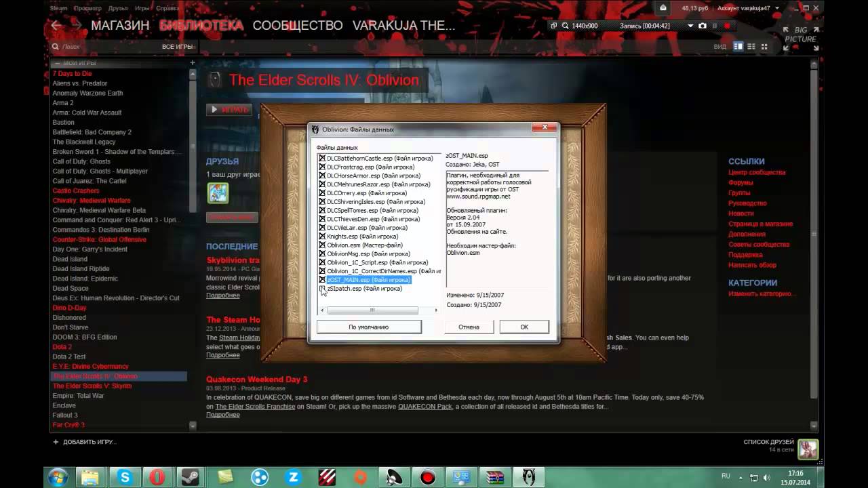This screenshot has height=488, width=868.
Task: Open the Steam menu
Action: point(58,8)
